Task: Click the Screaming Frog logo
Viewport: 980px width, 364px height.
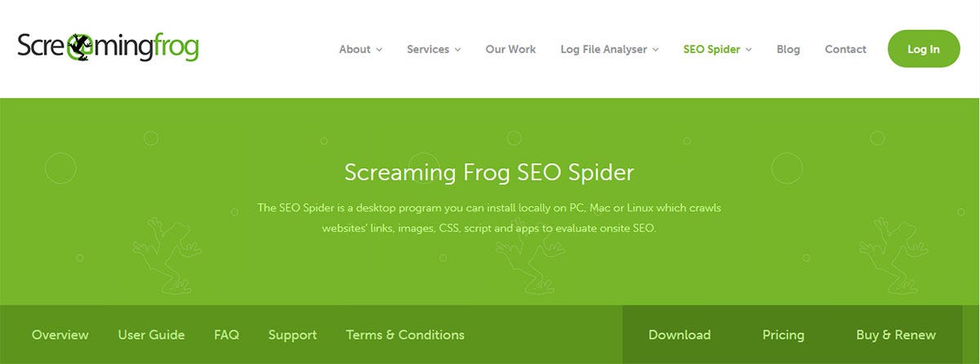Action: point(108,48)
